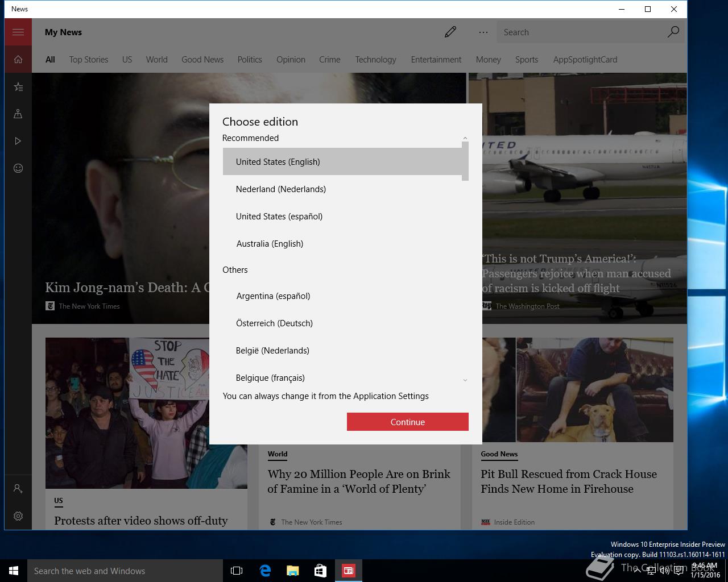This screenshot has height=582, width=728.
Task: Go to Home in the sidebar
Action: (18, 59)
